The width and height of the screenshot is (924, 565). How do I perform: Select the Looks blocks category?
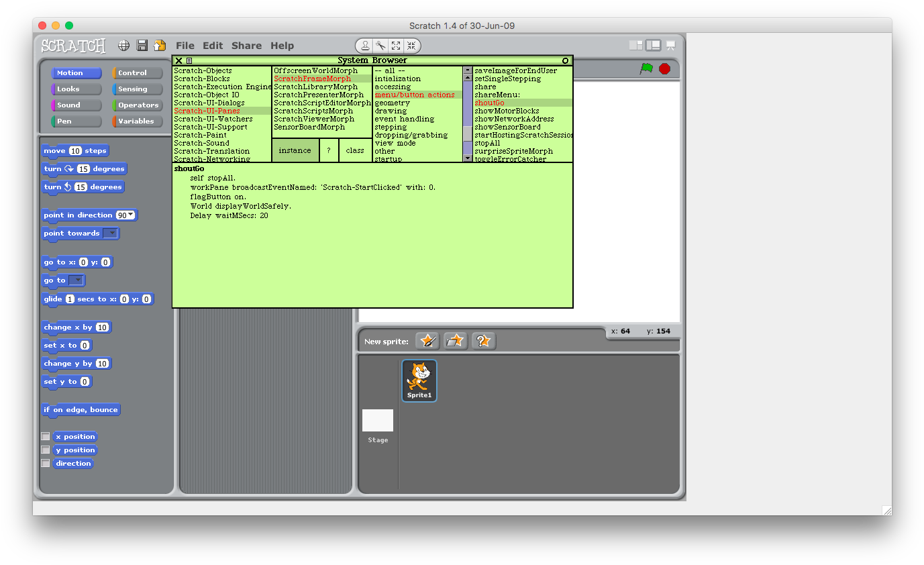click(x=76, y=89)
